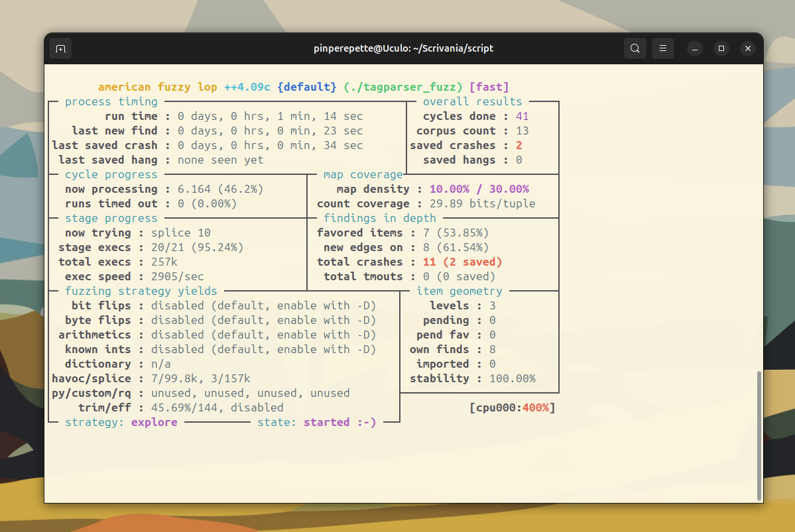Click the stability 100.00% value
This screenshot has height=532, width=795.
tap(512, 378)
